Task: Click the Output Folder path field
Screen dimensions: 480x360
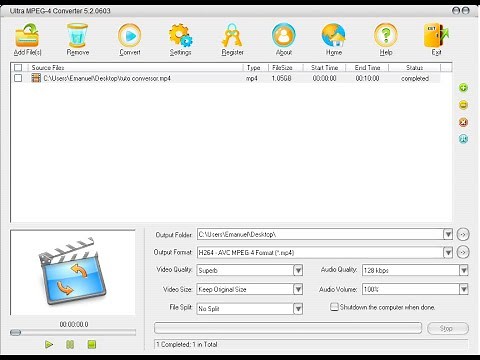Action: (x=320, y=234)
